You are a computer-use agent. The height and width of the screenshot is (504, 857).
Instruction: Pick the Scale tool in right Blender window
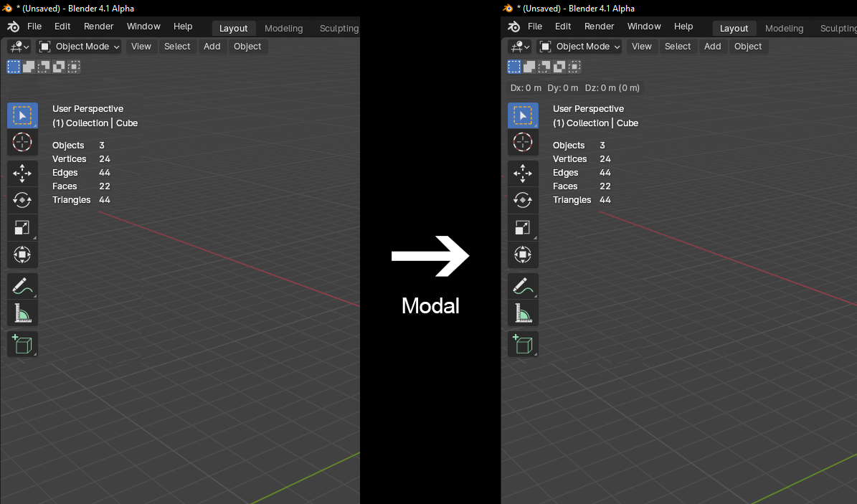(x=523, y=227)
